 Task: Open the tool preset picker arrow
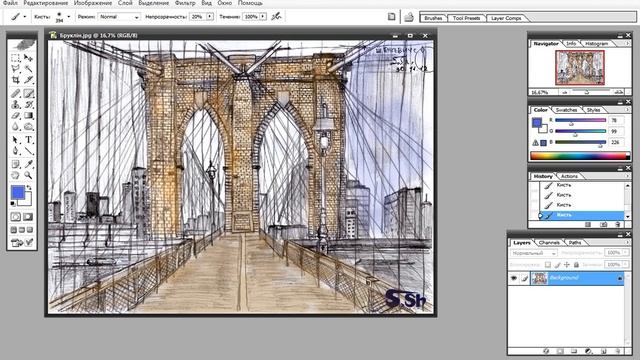(24, 17)
